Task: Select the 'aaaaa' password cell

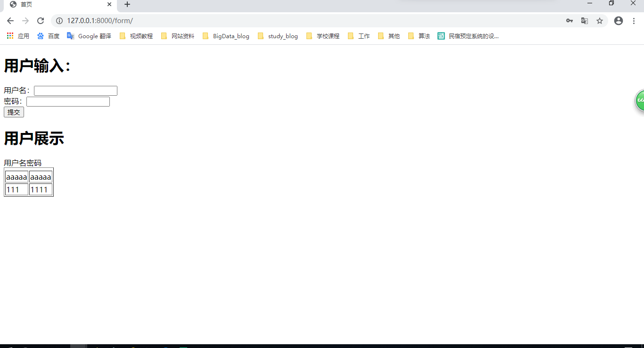Action: tap(41, 177)
